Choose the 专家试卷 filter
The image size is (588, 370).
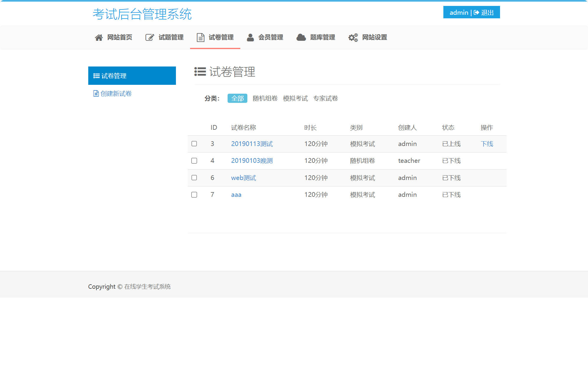click(x=326, y=98)
